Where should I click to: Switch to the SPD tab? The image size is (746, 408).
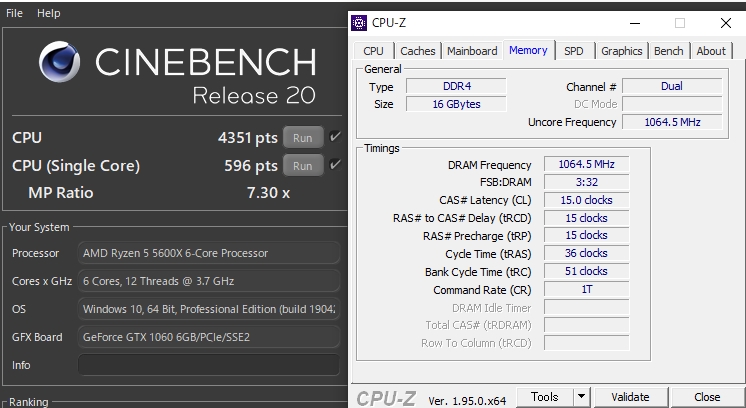(x=574, y=51)
